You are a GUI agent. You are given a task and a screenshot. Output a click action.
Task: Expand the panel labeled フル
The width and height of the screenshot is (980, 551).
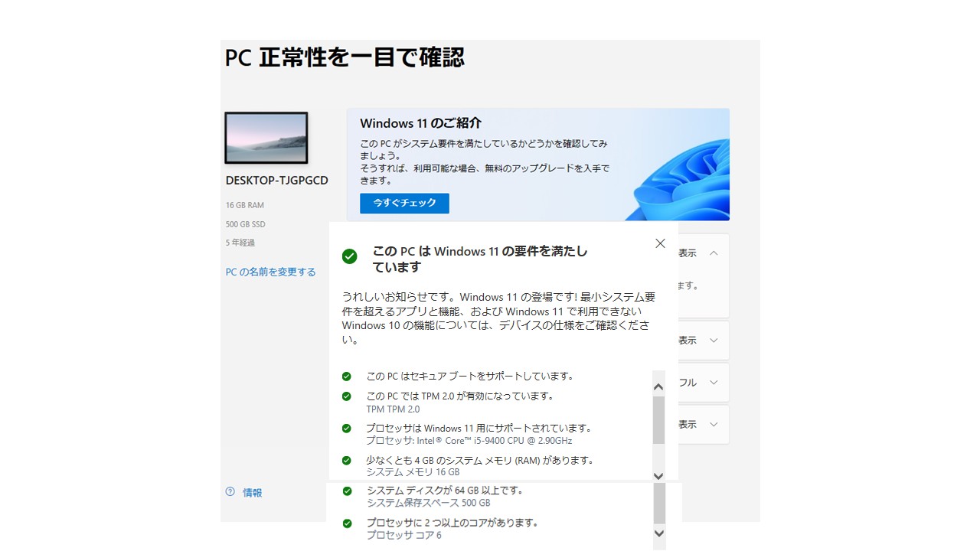pyautogui.click(x=714, y=383)
